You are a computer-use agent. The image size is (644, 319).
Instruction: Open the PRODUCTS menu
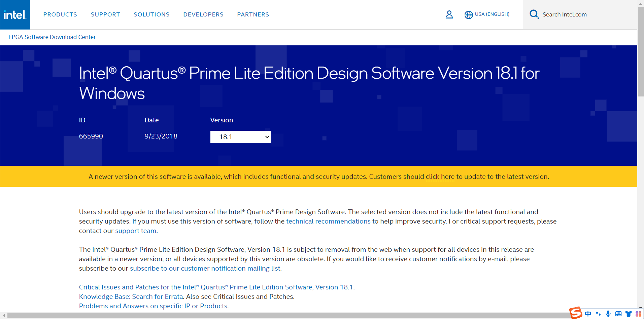point(60,14)
